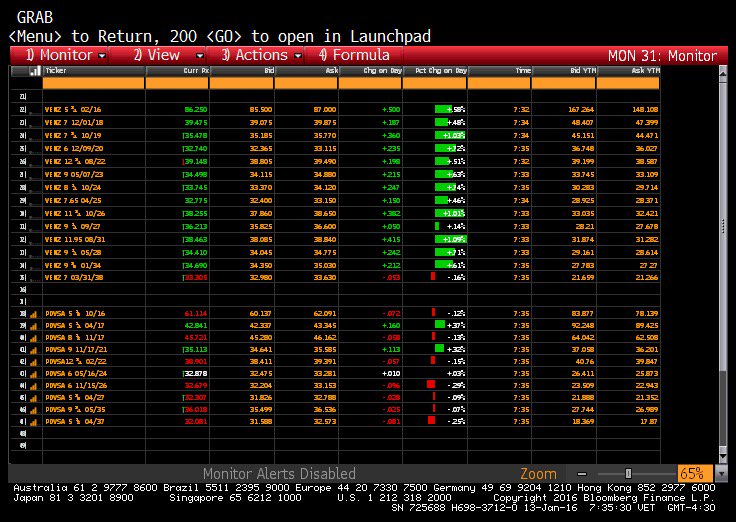Open chart icon for PDVSA 6 11/15/26 row

[33, 386]
